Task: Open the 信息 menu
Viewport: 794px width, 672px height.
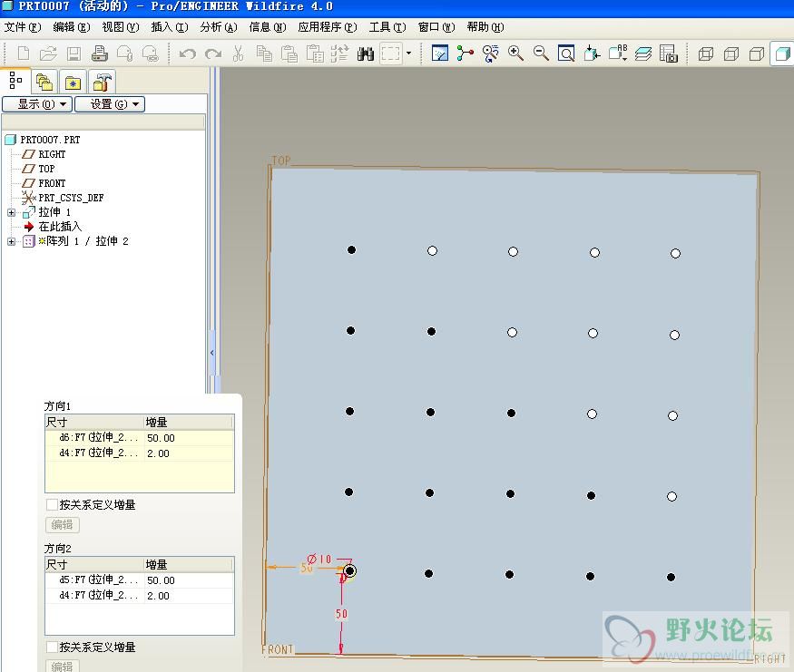Action: 268,27
